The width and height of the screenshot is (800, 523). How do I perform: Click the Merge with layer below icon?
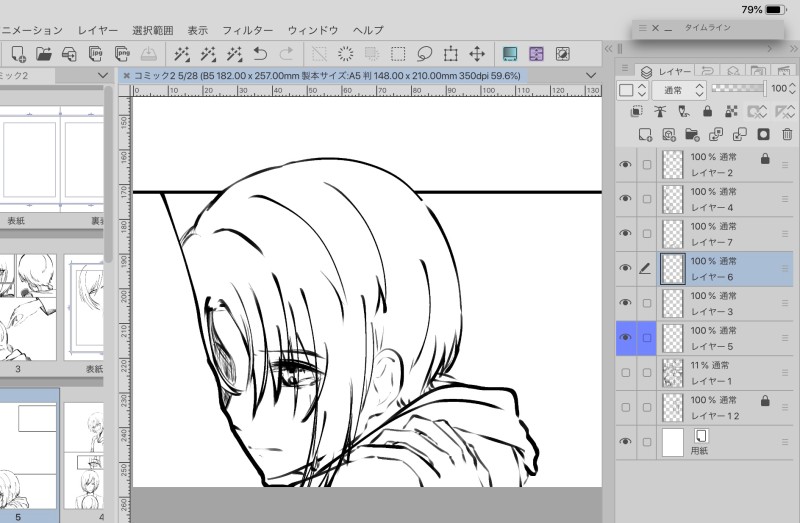pyautogui.click(x=739, y=134)
